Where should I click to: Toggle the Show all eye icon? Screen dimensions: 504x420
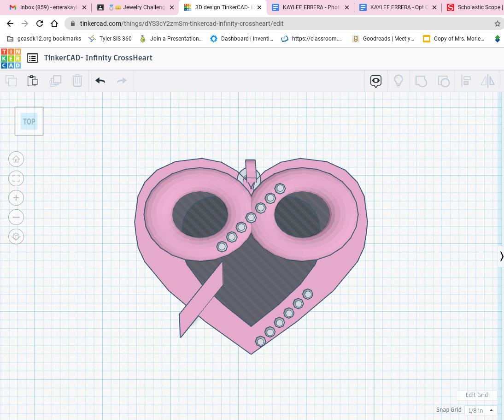point(376,82)
